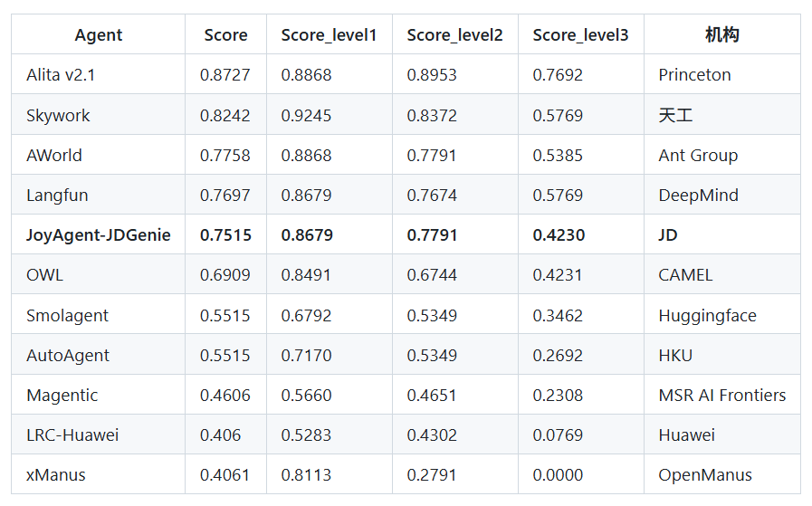The height and width of the screenshot is (506, 812).
Task: Select Skywork level3 score 0.5769
Action: tap(581, 114)
